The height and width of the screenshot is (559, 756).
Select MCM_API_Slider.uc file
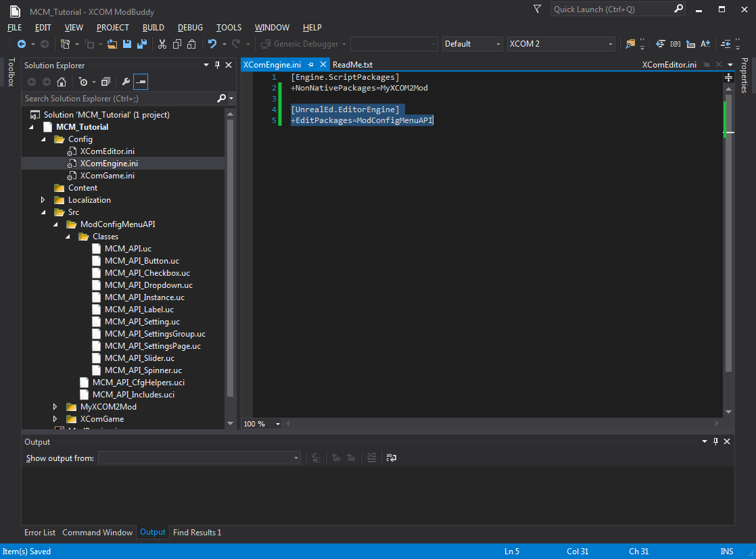point(139,358)
